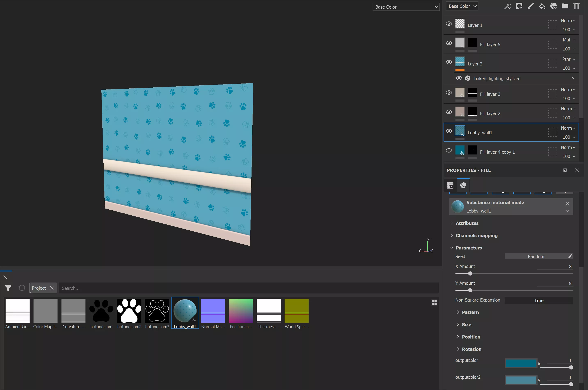Switch shelf to grid thumbnail view
This screenshot has width=588, height=390.
point(434,302)
